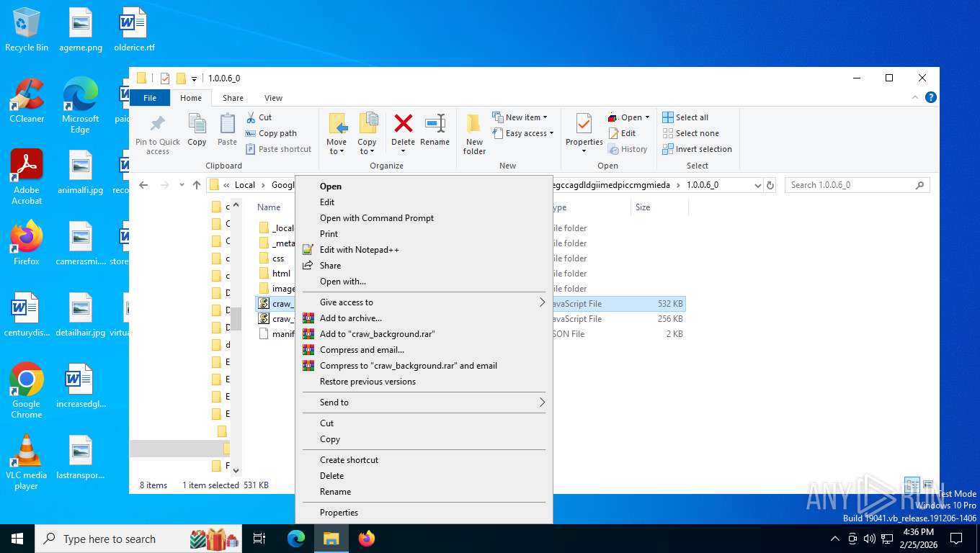
Task: Open the Windows Start menu
Action: click(17, 538)
